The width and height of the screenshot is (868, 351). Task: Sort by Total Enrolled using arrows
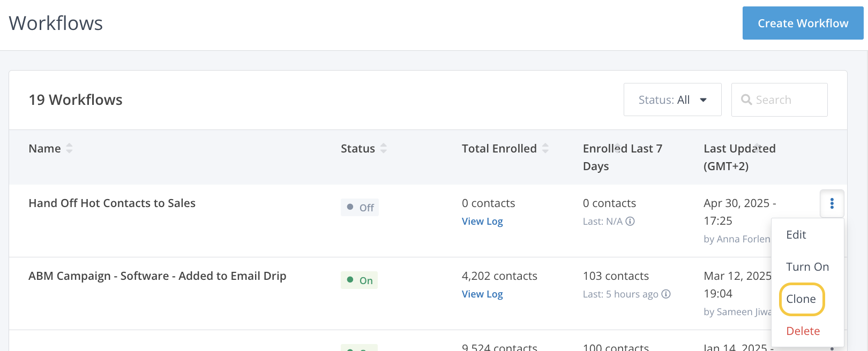[545, 149]
